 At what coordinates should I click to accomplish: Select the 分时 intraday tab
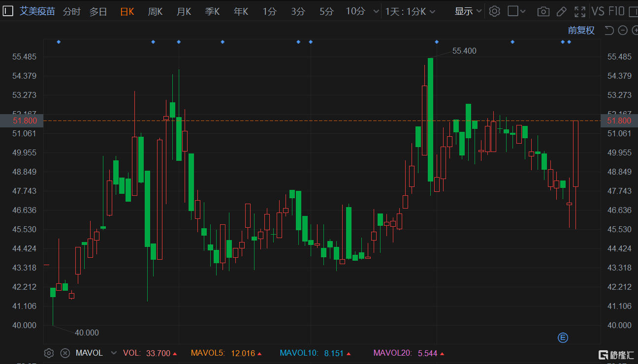pyautogui.click(x=71, y=11)
